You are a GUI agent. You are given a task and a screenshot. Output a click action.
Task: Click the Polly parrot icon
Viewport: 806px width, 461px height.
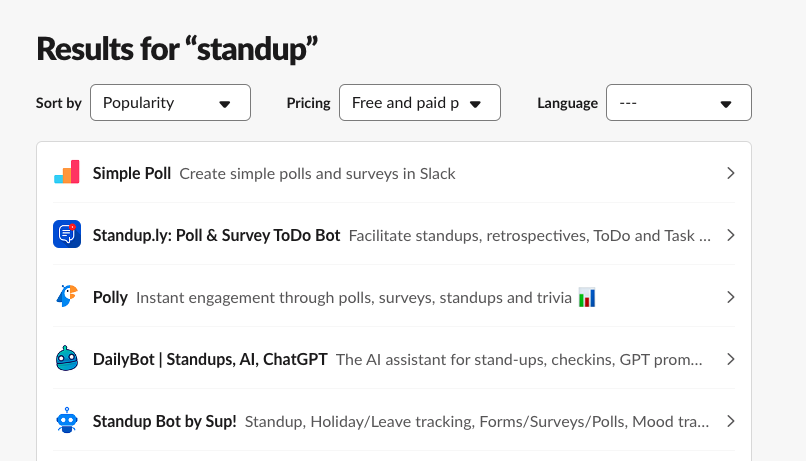(x=67, y=297)
